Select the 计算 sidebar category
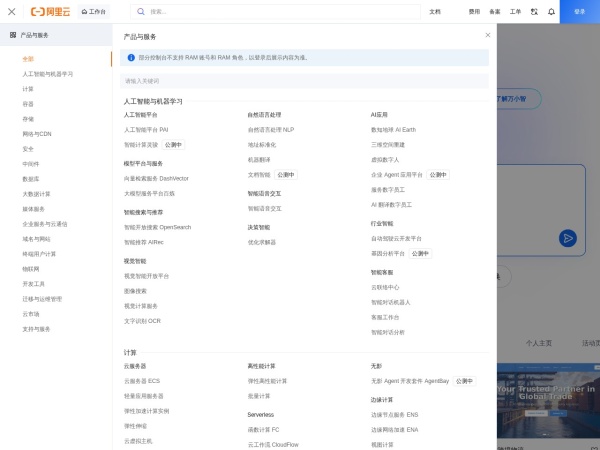600x450 pixels. click(x=28, y=89)
